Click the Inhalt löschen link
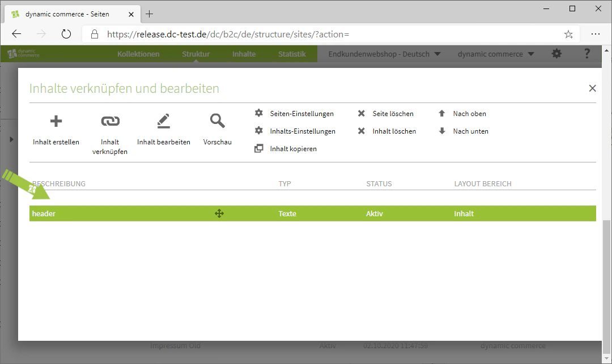The image size is (612, 364). pyautogui.click(x=394, y=131)
